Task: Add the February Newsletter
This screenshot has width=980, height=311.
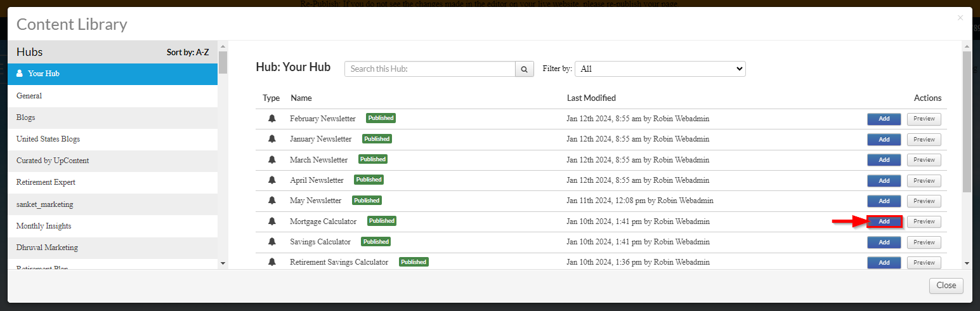Action: click(x=884, y=119)
